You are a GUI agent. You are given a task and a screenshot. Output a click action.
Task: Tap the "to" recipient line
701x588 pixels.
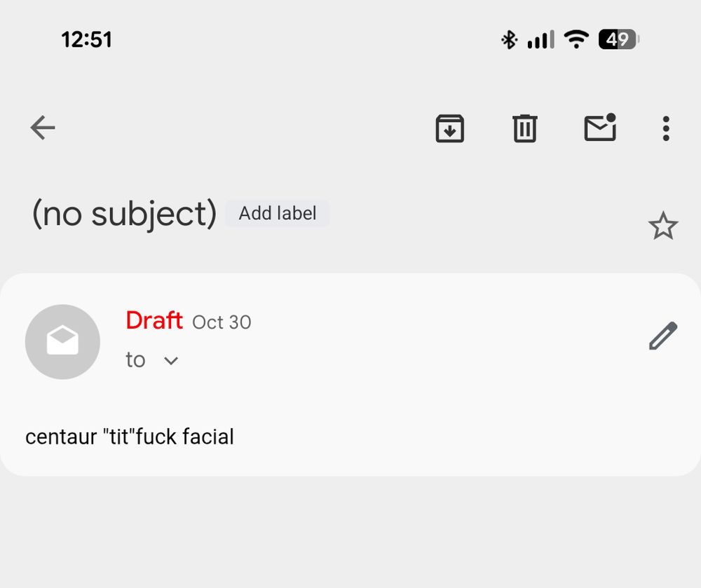tap(135, 360)
